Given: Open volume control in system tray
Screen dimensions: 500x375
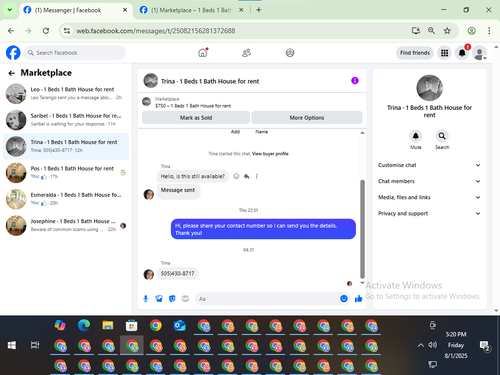Looking at the screenshot, I should click(x=433, y=345).
